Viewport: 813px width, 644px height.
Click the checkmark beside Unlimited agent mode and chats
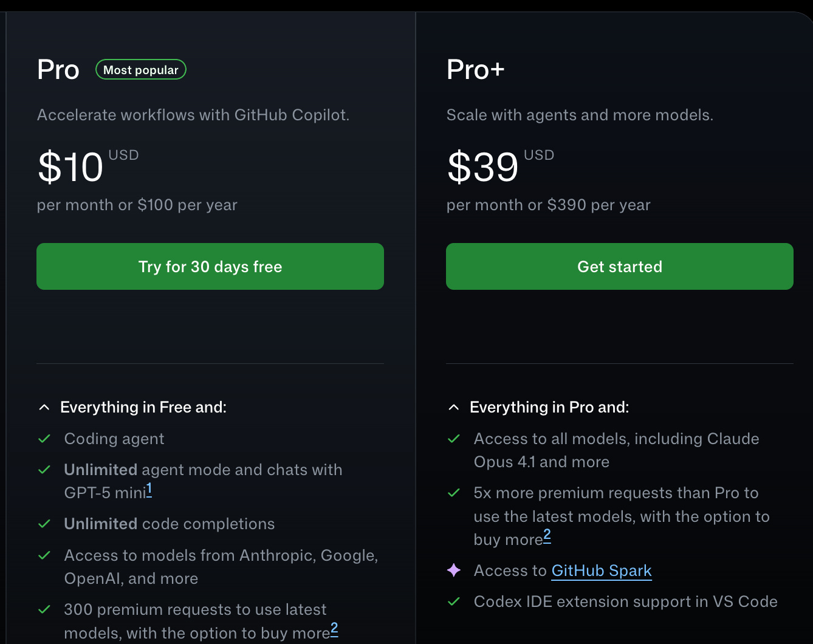point(44,470)
